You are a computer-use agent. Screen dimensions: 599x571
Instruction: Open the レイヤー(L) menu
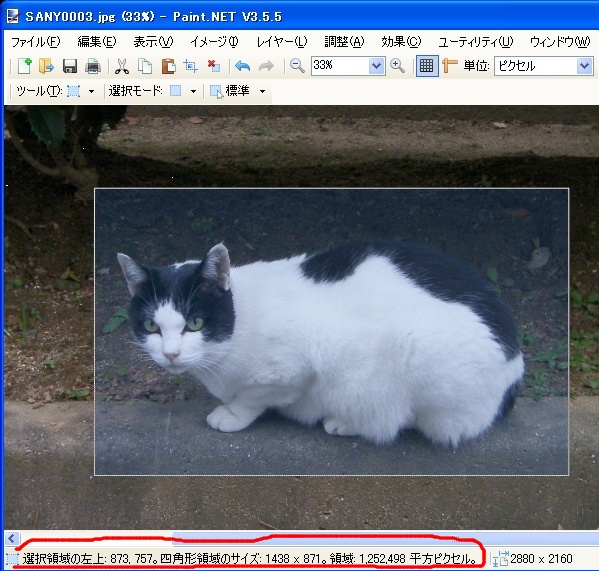282,42
